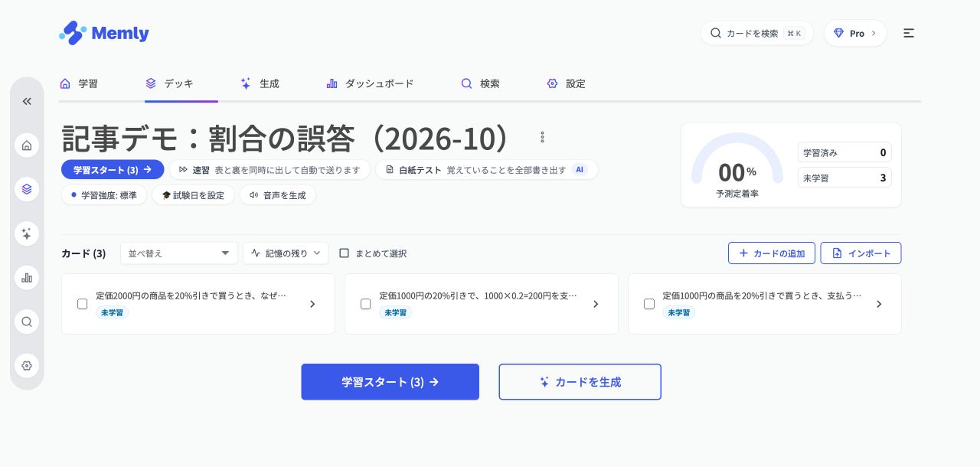
Task: Click カードの追加 button
Action: pyautogui.click(x=772, y=253)
